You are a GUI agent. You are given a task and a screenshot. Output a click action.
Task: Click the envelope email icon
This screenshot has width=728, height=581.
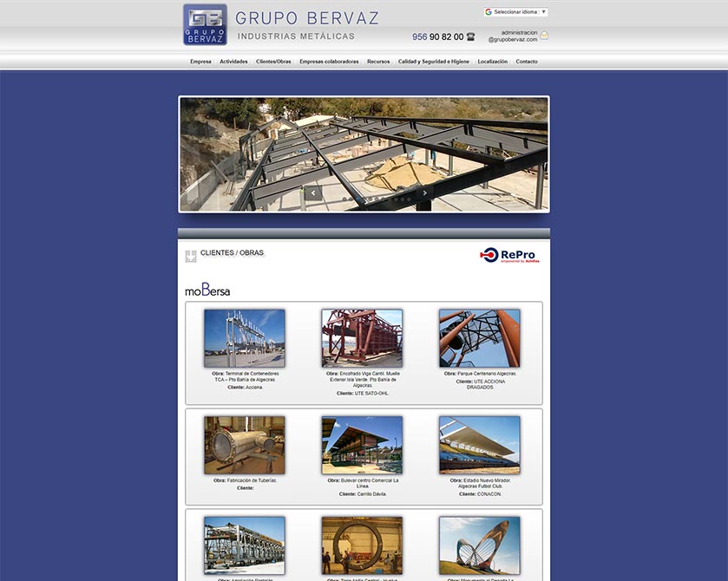(x=544, y=36)
